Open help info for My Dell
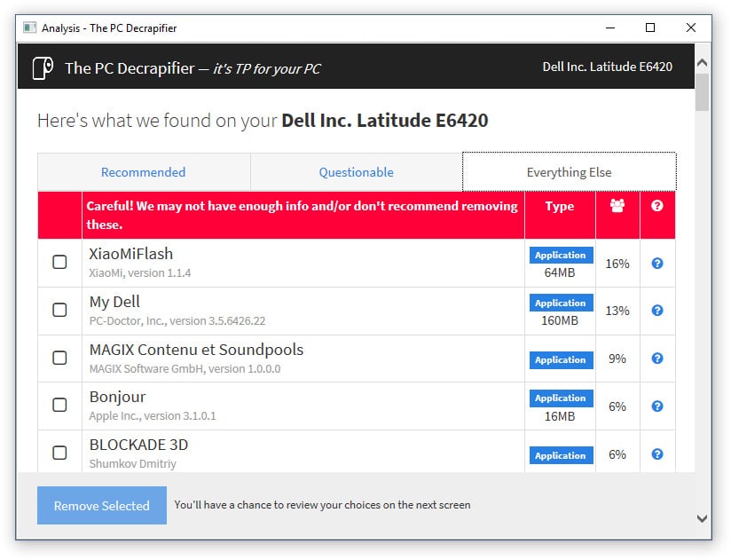 656,311
